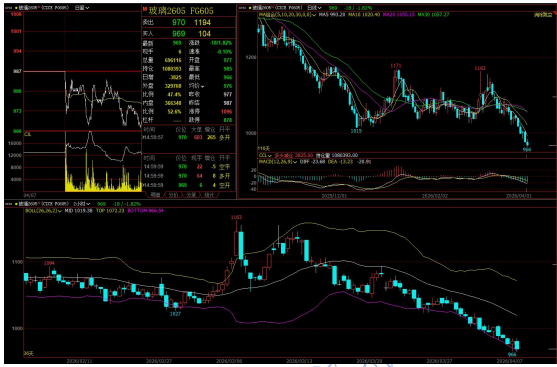
Task: Click the 玻璃2605 FG605 contract title
Action: [181, 11]
